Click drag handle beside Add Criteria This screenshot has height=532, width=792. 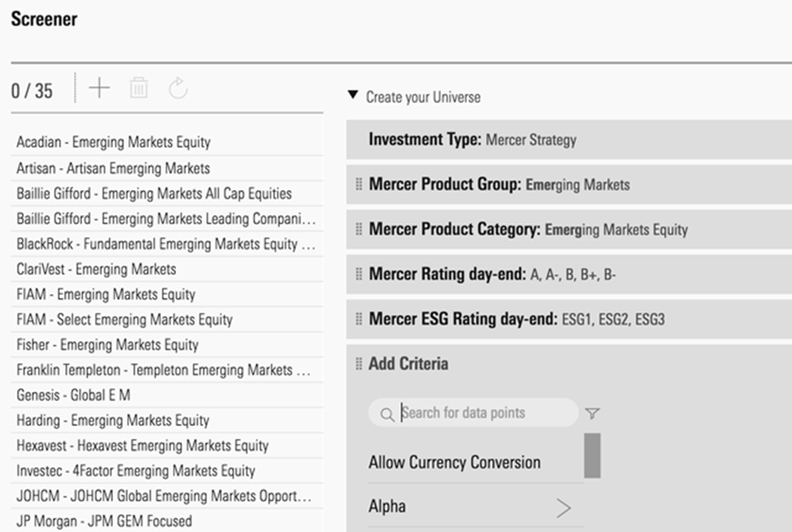(359, 364)
